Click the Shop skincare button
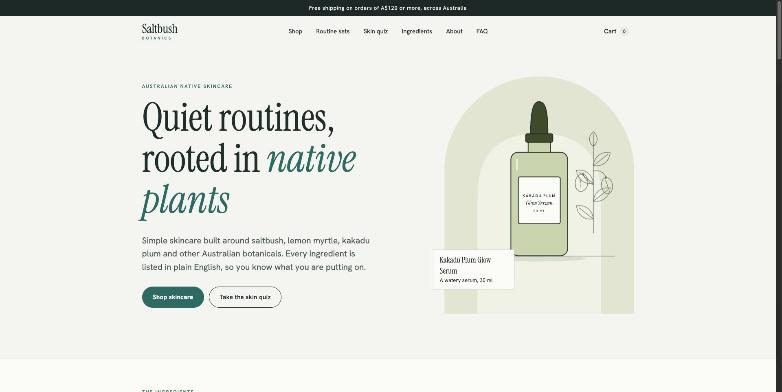Image resolution: width=782 pixels, height=392 pixels. [x=173, y=297]
